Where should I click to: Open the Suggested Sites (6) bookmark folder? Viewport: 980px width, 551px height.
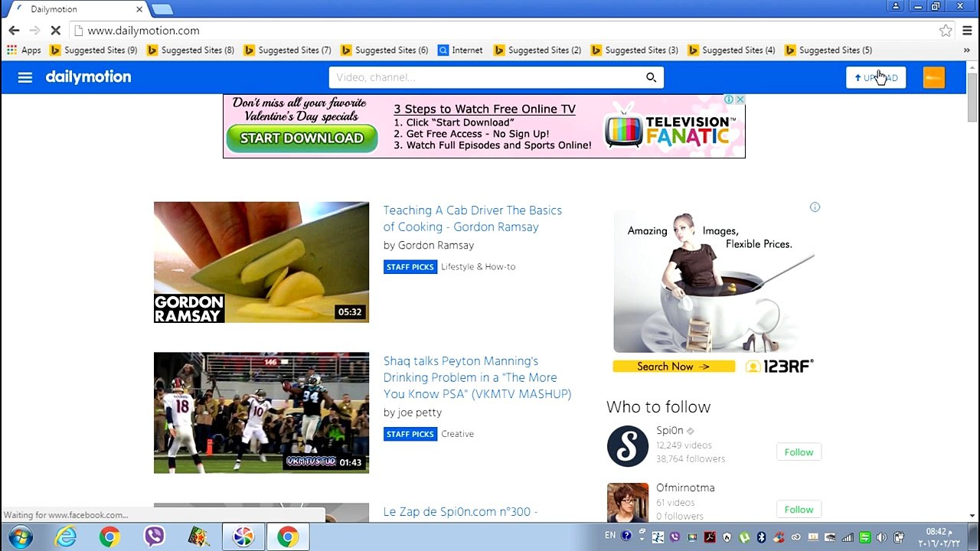coord(384,50)
